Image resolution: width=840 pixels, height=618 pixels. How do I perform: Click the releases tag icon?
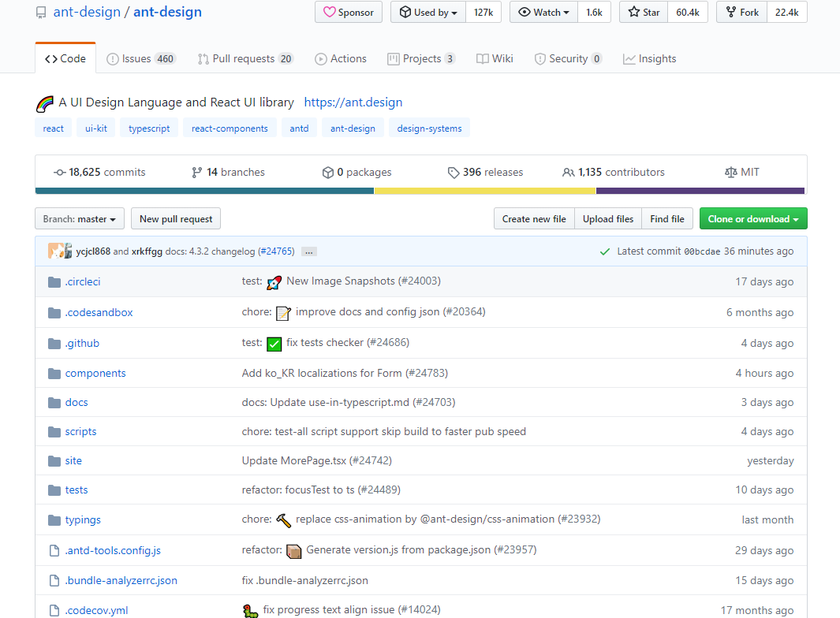454,173
